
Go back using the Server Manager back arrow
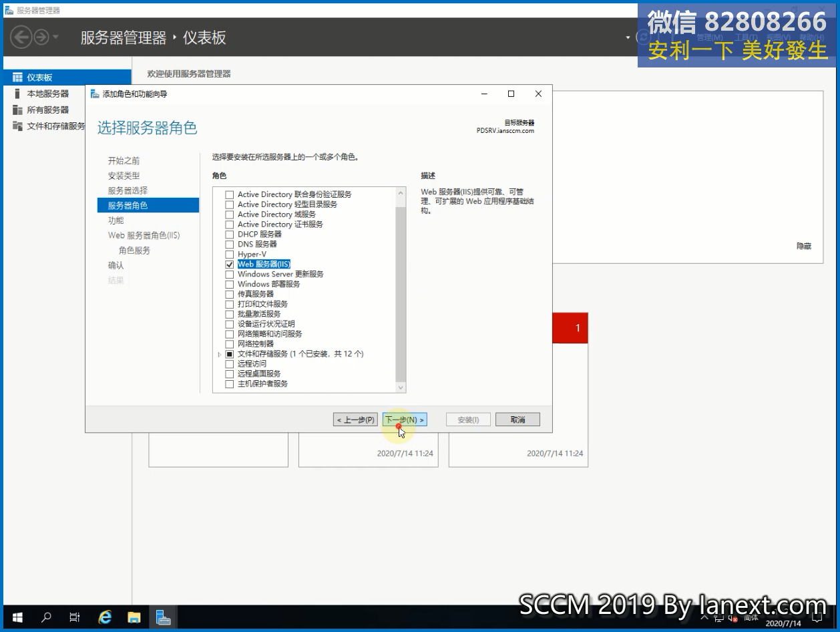21,37
